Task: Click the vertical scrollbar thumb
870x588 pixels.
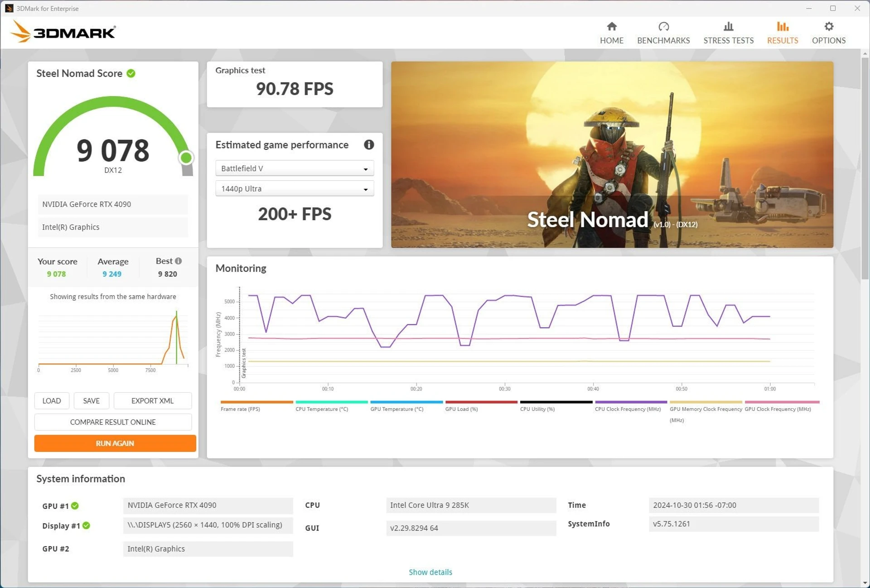Action: [x=865, y=168]
